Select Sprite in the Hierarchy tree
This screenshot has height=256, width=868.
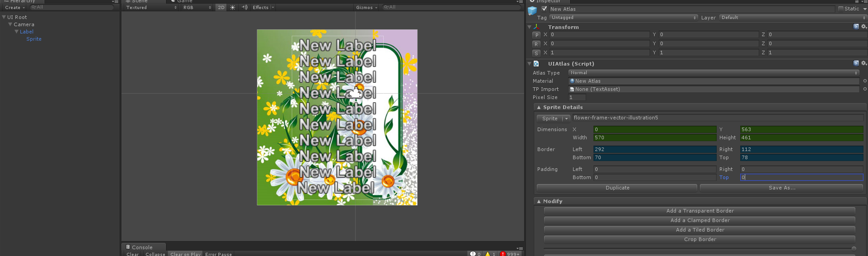(x=34, y=39)
